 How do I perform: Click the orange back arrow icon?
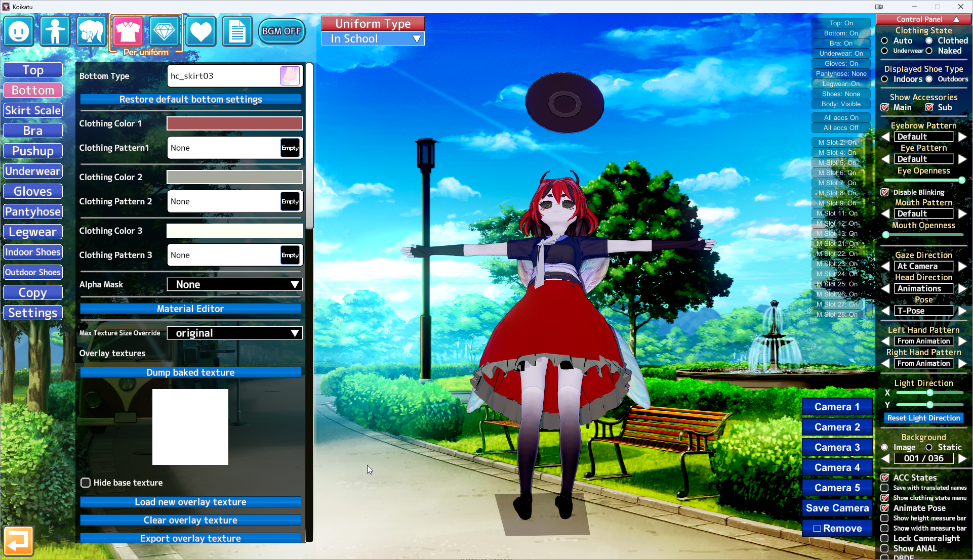tap(18, 541)
